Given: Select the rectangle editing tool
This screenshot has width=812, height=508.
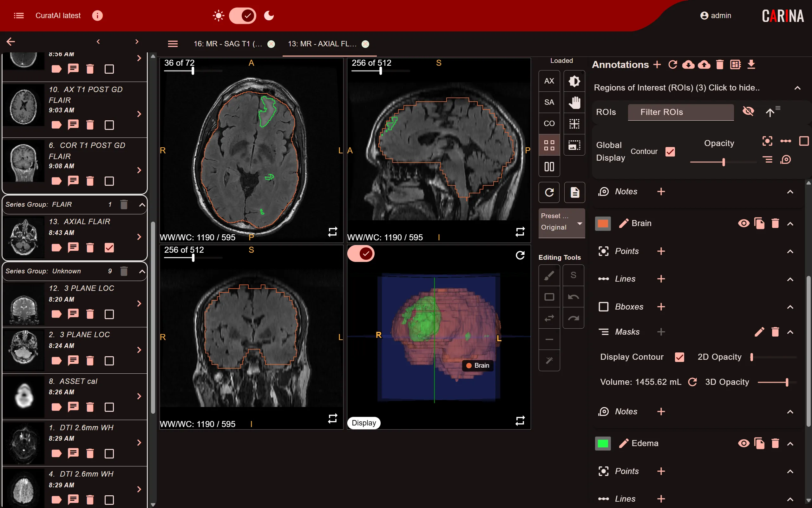Looking at the screenshot, I should coord(549,297).
